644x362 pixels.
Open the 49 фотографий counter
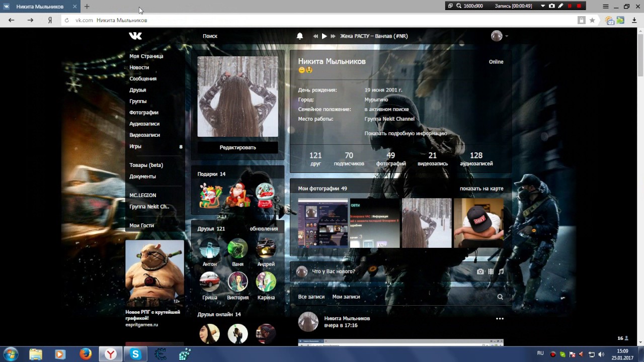[x=391, y=159]
